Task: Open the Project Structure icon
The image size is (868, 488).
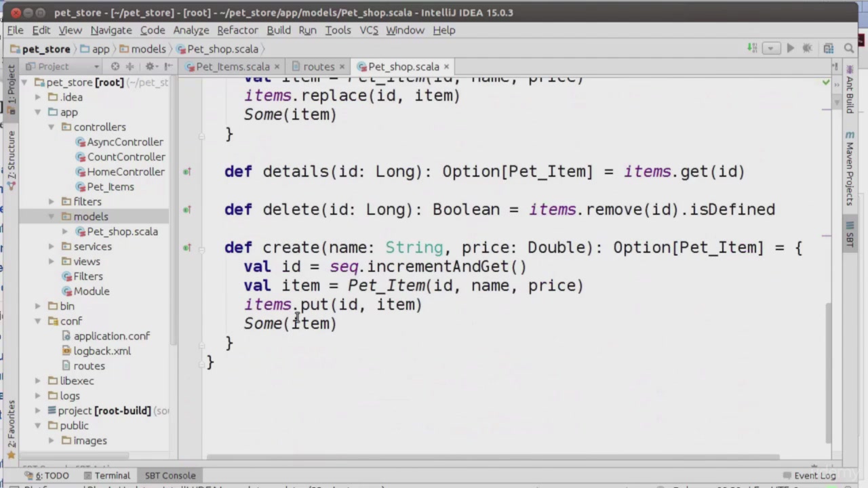Action: (829, 48)
